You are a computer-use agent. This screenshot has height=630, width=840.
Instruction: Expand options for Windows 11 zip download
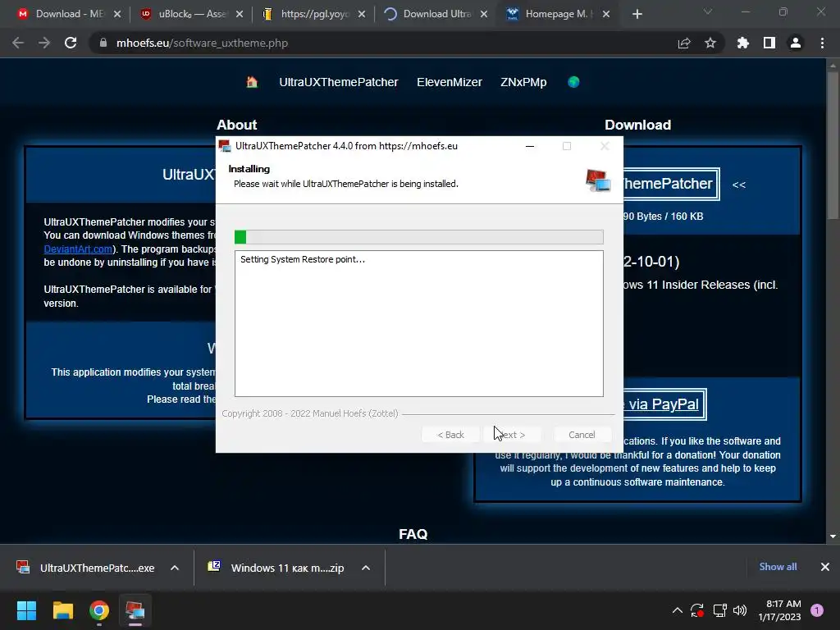[366, 568]
